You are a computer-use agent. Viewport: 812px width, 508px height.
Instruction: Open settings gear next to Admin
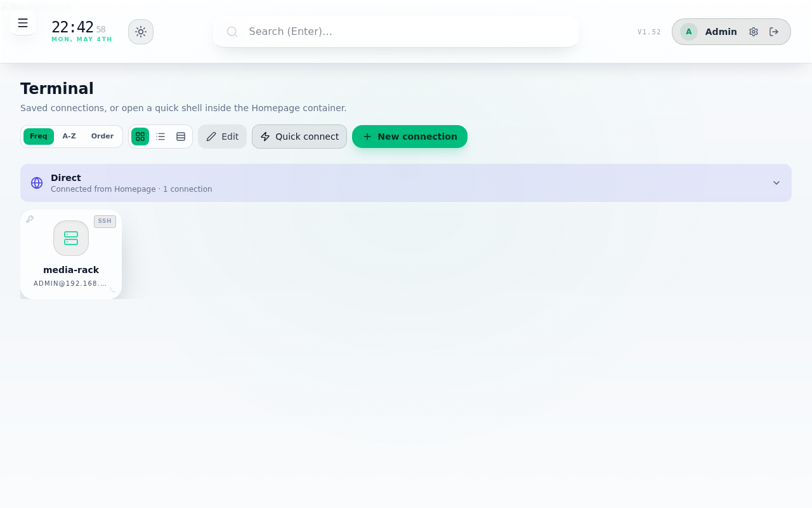(x=754, y=32)
